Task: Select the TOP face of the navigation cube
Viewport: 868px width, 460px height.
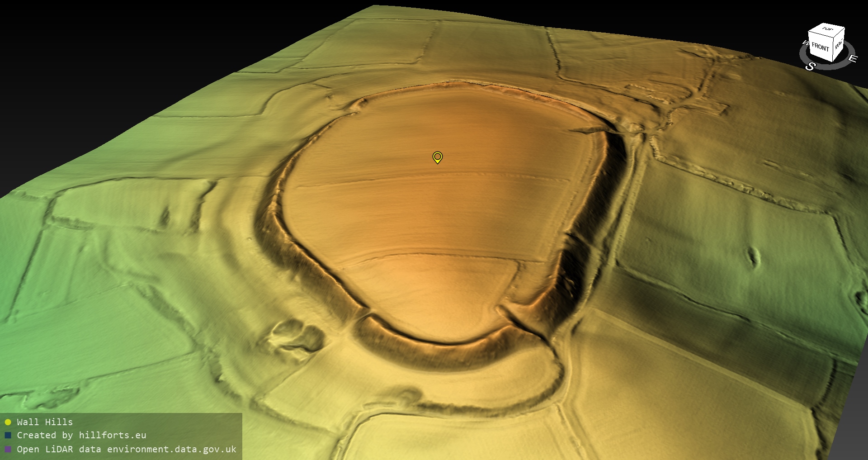Action: (827, 29)
